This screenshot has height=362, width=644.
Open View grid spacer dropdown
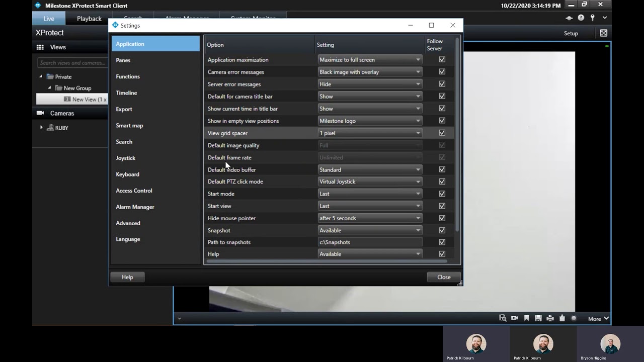click(x=370, y=133)
